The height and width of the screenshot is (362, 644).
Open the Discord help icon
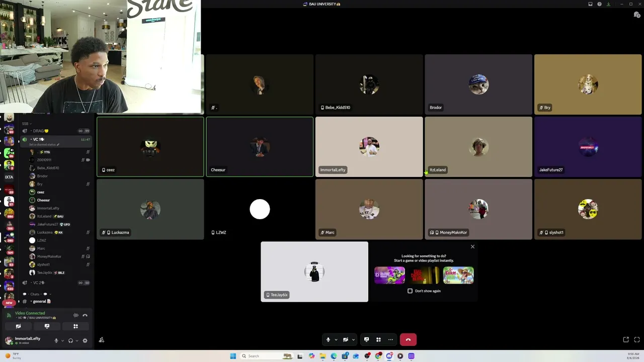click(x=599, y=4)
